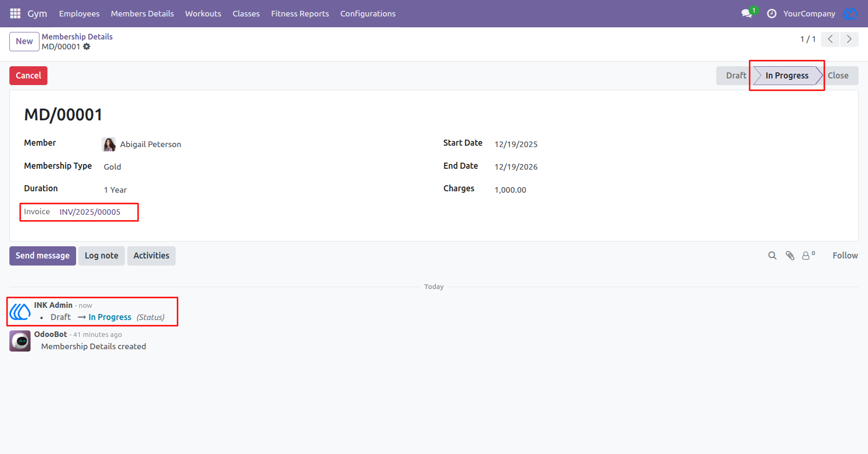Click member name Abigail Peterson
Image resolution: width=868 pixels, height=454 pixels.
point(151,144)
